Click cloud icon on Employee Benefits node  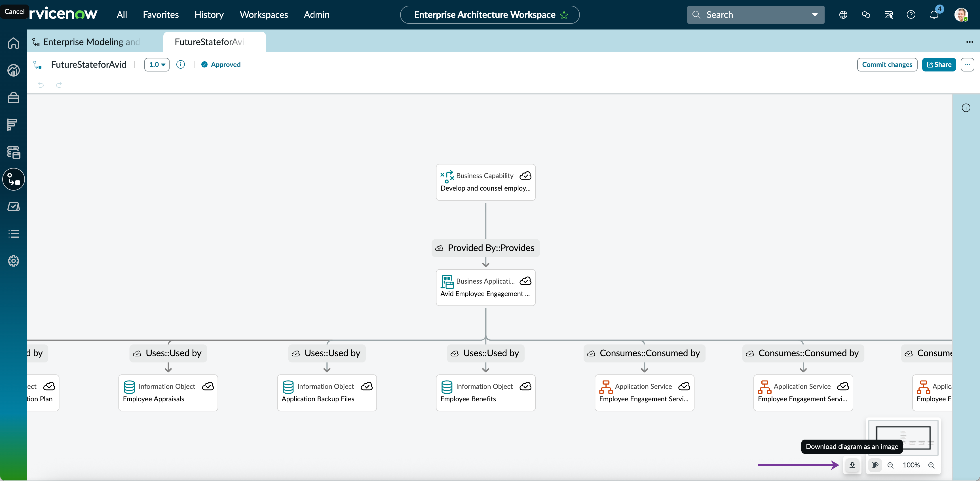(x=526, y=387)
